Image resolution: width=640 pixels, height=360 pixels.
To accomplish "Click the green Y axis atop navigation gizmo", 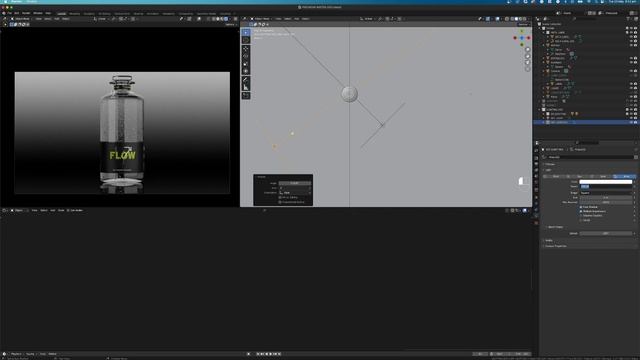I will click(x=522, y=31).
